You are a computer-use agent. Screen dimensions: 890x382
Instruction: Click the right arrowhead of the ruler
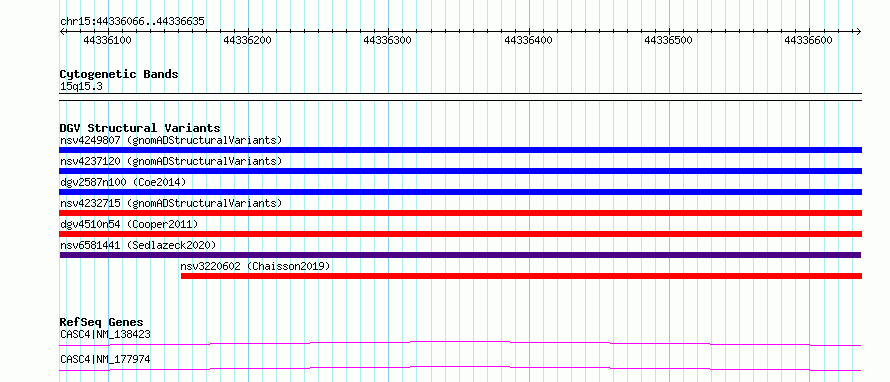[859, 31]
